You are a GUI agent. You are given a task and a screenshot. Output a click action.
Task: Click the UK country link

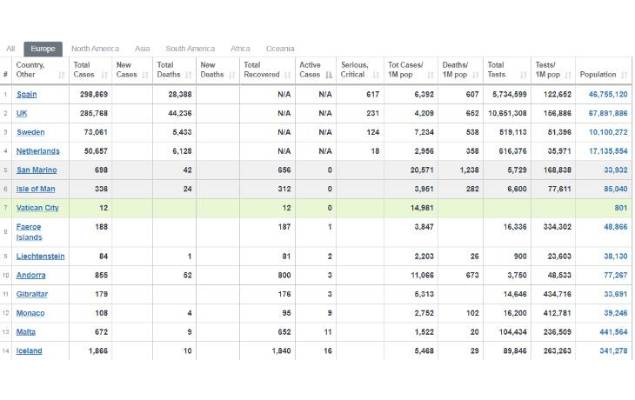tap(22, 113)
